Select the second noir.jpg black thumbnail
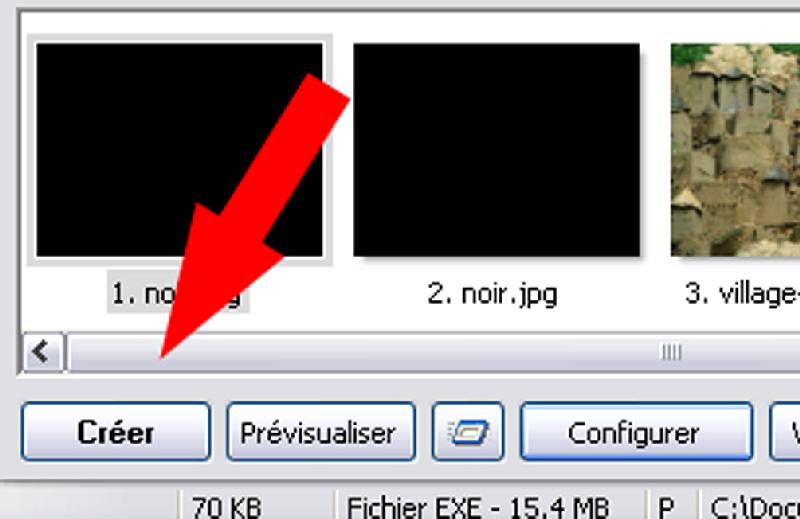 coord(496,150)
